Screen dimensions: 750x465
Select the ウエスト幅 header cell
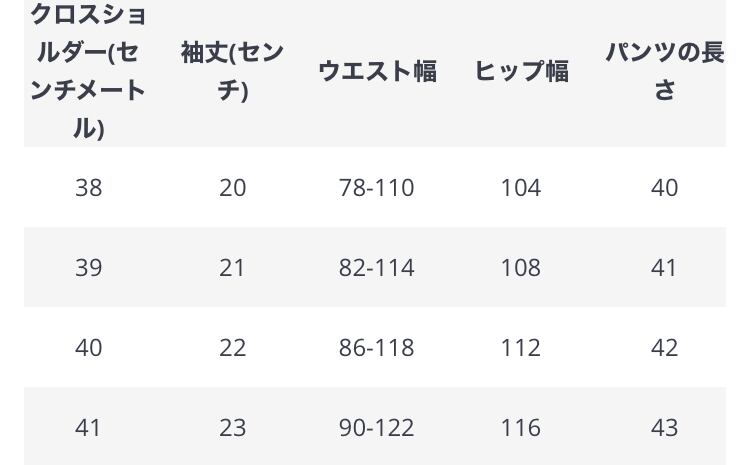tap(377, 71)
